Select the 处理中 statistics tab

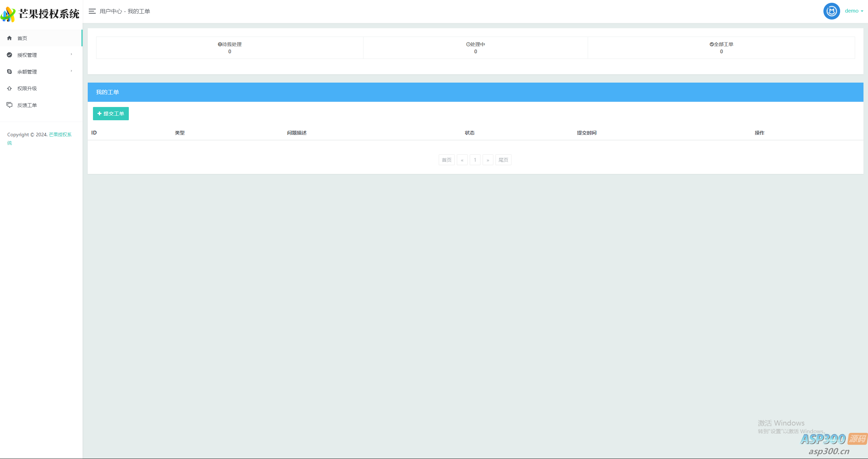coord(475,47)
